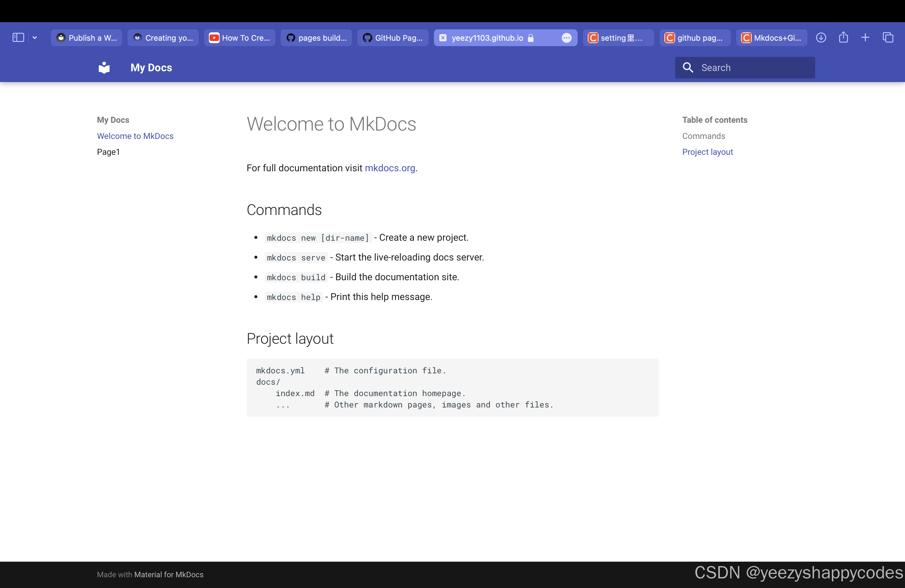The width and height of the screenshot is (905, 588).
Task: Click the close icon on yeezy1103.github.io tab
Action: point(443,38)
